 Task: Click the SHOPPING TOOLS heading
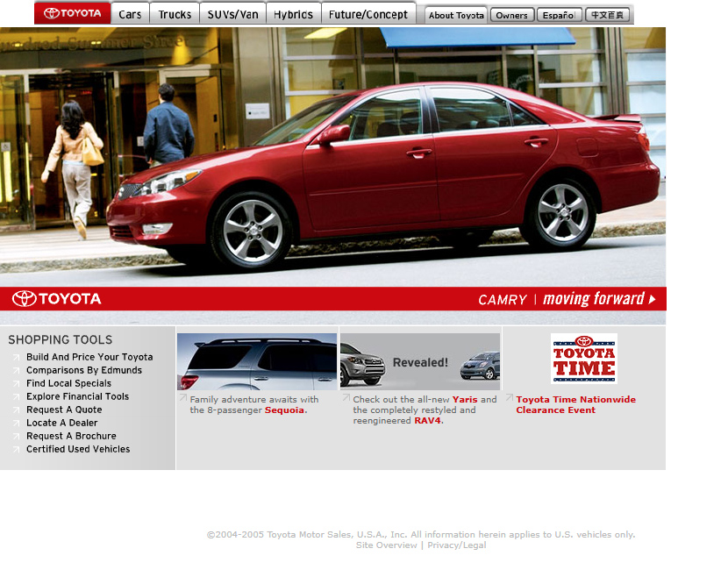point(61,339)
